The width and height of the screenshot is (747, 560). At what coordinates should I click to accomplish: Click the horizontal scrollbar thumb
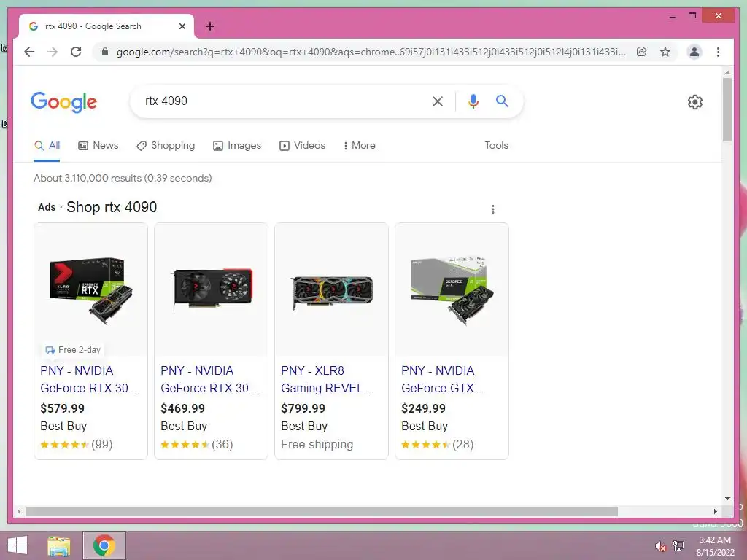(322, 511)
